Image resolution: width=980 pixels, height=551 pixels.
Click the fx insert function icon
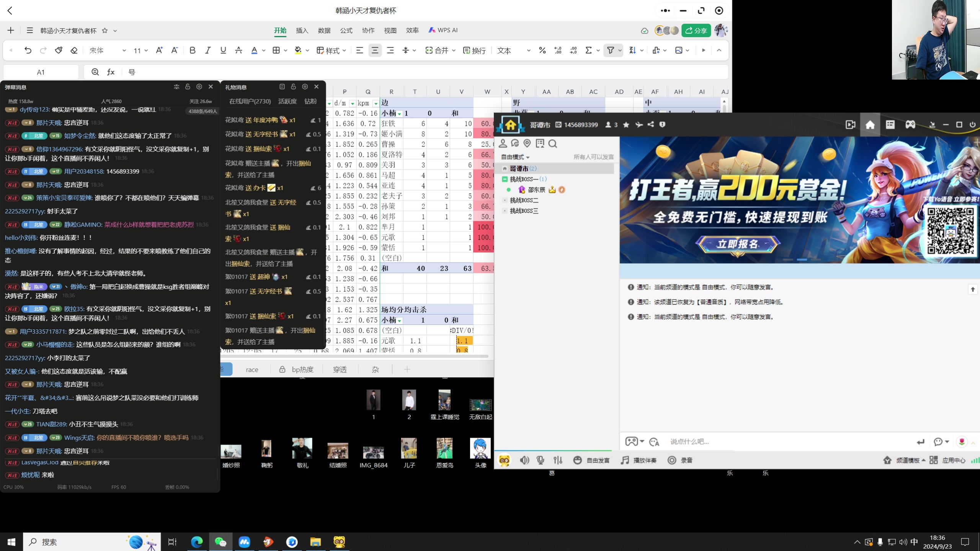(111, 72)
